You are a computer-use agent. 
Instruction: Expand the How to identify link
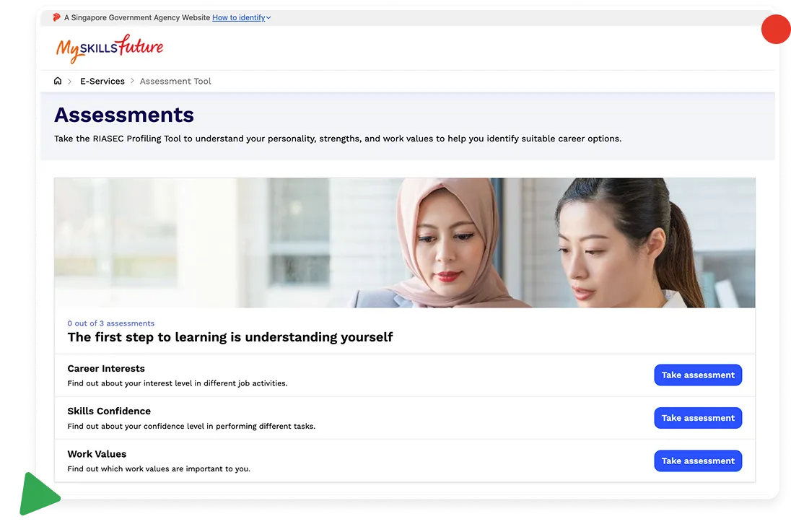click(x=241, y=17)
